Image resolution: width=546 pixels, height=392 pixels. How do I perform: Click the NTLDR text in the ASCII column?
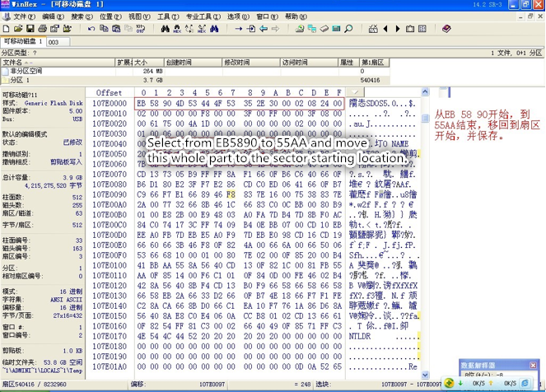(x=360, y=337)
